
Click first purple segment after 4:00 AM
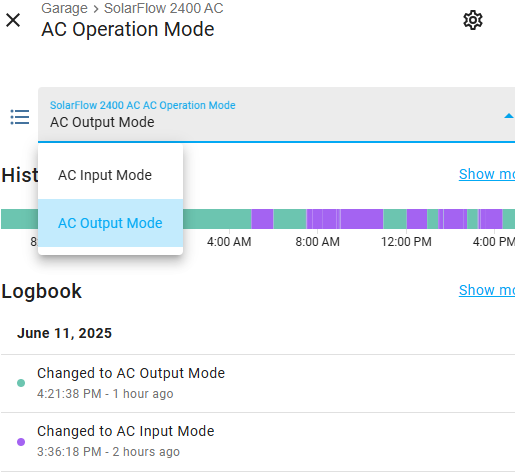(x=262, y=219)
